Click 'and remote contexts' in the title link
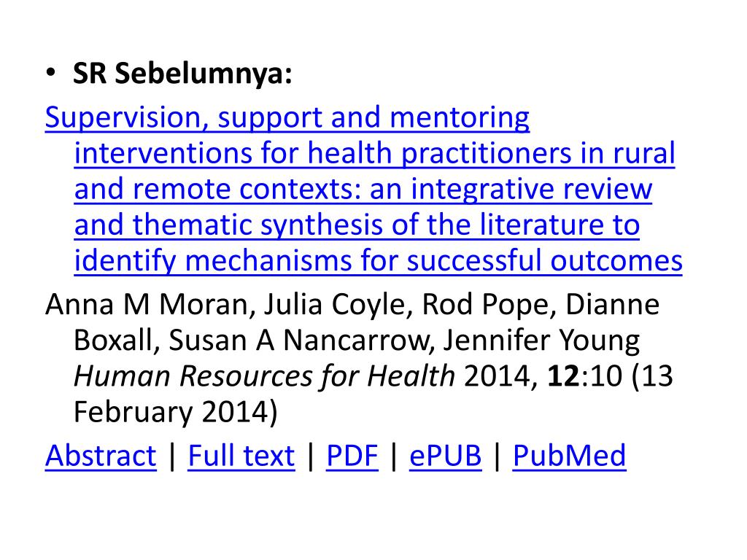The image size is (747, 560). [217, 189]
